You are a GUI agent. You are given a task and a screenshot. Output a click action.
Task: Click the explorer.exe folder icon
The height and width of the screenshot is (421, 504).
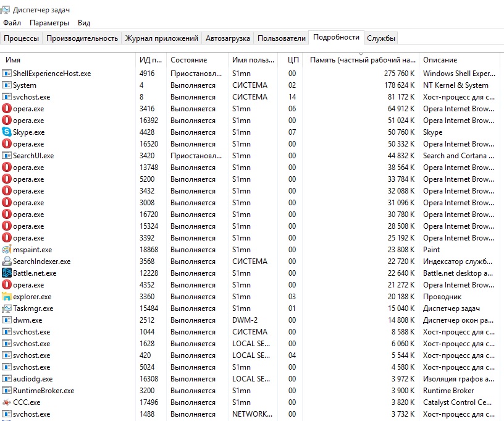6,297
